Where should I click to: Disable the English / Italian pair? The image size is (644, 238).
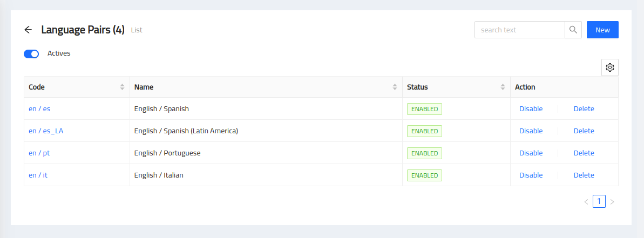pyautogui.click(x=531, y=175)
